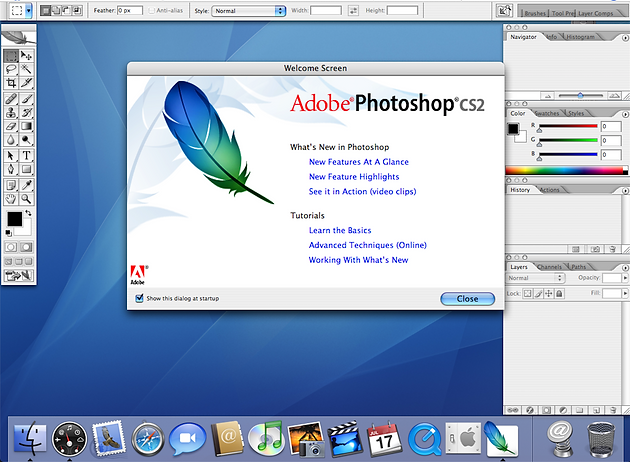Select the Slice tool
Viewport: 630px width, 462px height.
tap(26, 83)
